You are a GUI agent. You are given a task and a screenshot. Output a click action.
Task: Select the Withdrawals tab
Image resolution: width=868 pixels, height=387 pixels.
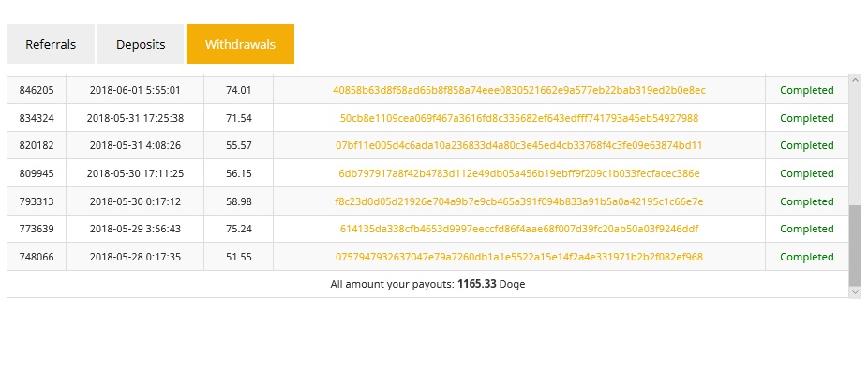(x=240, y=44)
